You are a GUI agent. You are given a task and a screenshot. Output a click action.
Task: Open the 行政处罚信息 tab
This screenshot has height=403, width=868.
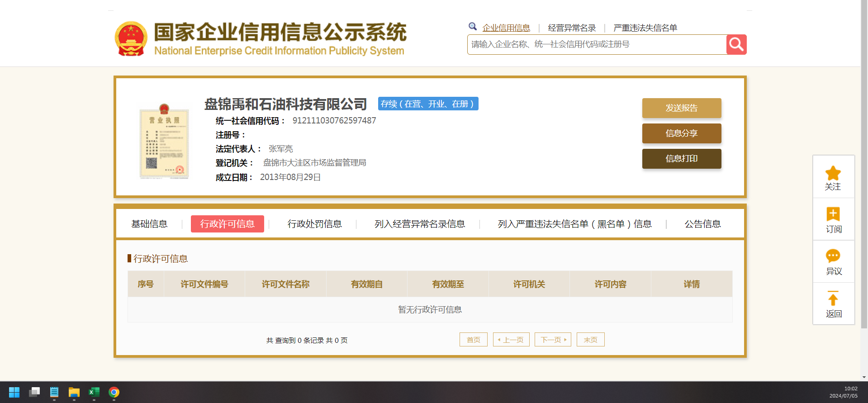(x=315, y=224)
